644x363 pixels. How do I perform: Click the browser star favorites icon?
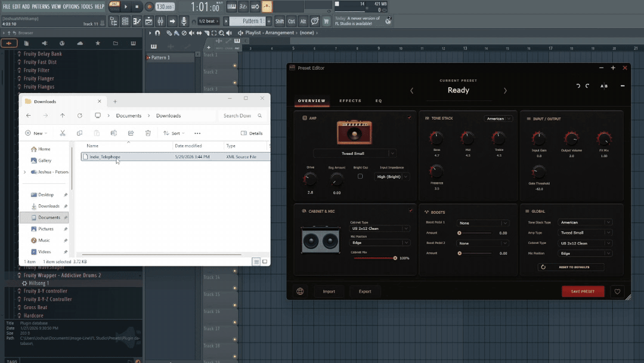click(x=98, y=43)
